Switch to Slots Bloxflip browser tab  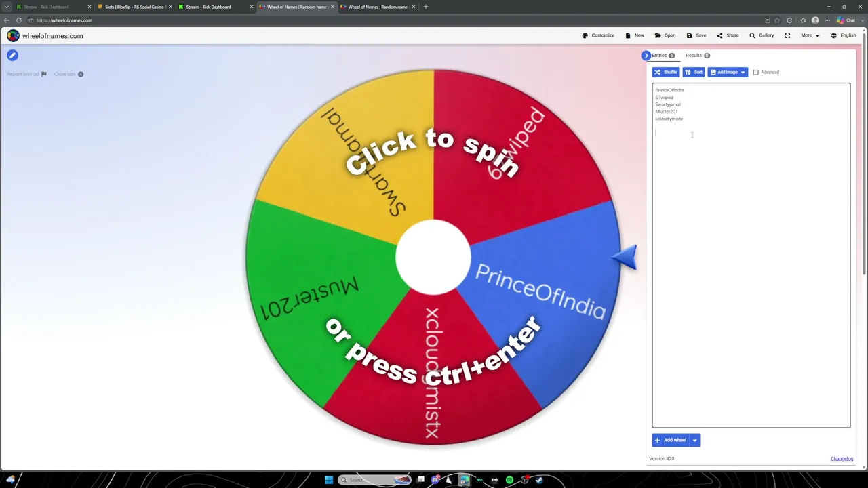tap(134, 7)
